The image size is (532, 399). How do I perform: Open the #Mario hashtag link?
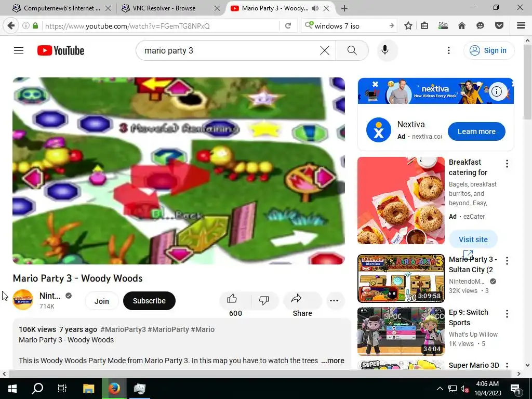(203, 329)
